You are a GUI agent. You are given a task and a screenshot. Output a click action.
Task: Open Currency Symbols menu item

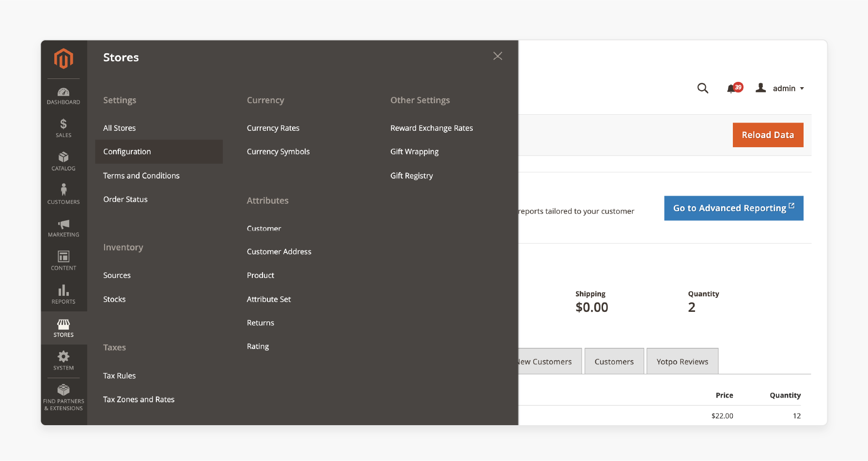click(278, 152)
